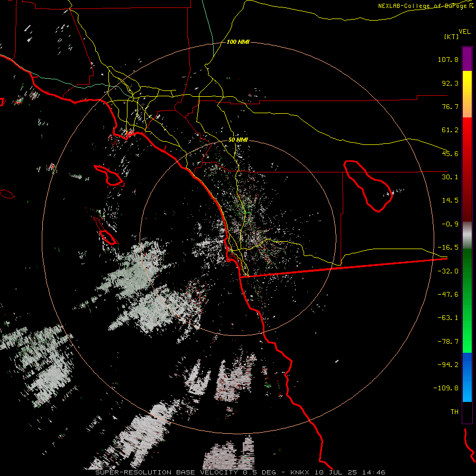
Task: Click the [KT] units label
Action: 452,36
